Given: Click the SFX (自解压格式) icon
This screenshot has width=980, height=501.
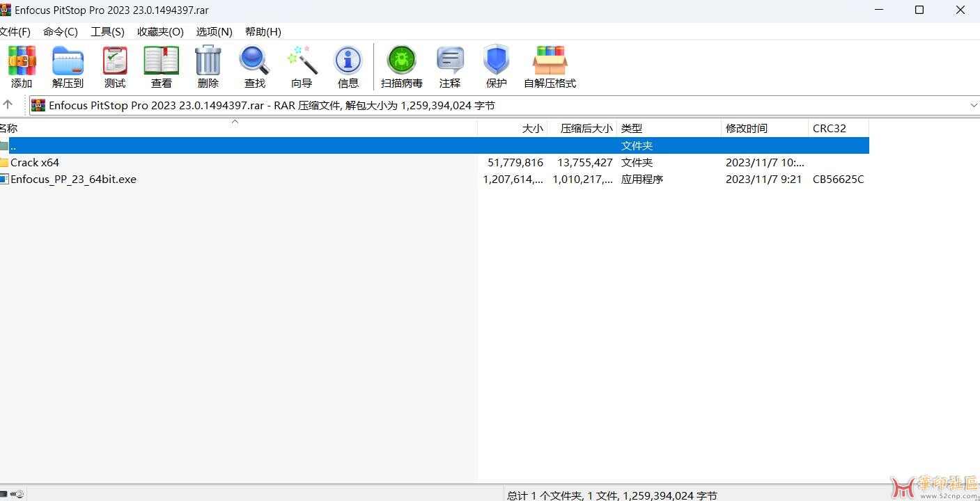Looking at the screenshot, I should pos(550,61).
